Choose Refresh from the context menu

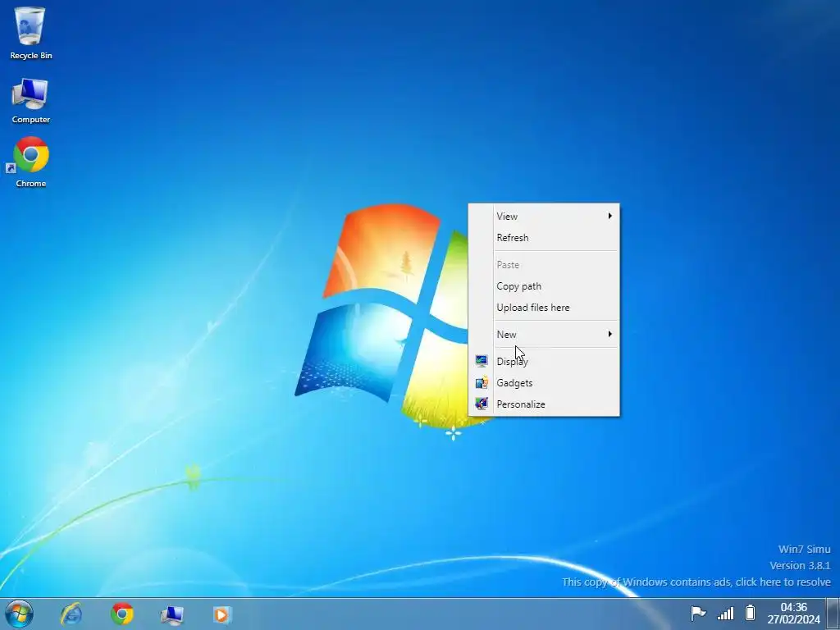pos(544,237)
